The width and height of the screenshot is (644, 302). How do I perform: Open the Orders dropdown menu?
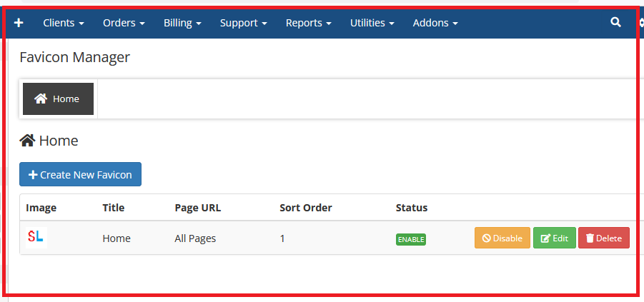tap(124, 23)
